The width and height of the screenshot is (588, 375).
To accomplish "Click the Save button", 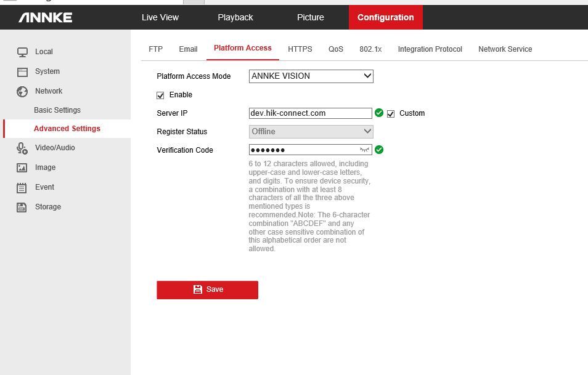I will click(x=207, y=290).
